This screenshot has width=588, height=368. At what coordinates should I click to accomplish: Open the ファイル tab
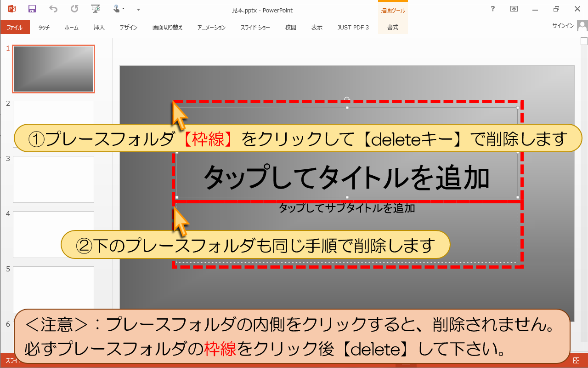(15, 27)
